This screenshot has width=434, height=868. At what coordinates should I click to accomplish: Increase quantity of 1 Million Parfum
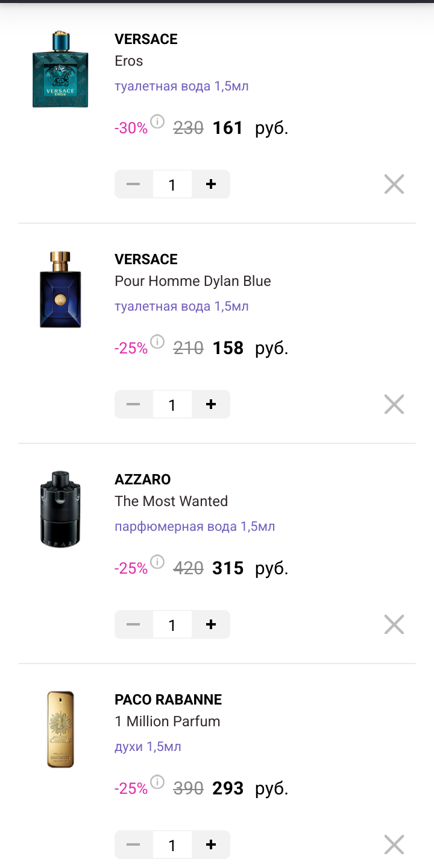click(x=210, y=844)
